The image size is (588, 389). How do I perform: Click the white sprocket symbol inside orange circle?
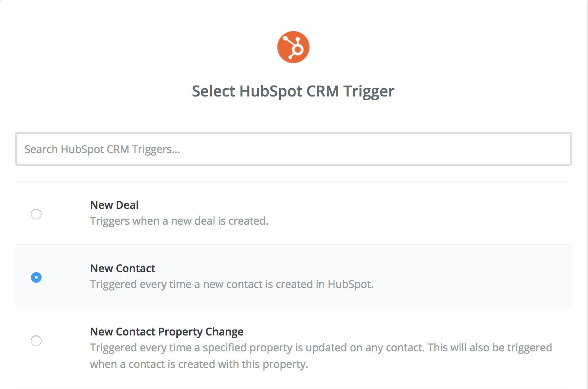pyautogui.click(x=293, y=47)
